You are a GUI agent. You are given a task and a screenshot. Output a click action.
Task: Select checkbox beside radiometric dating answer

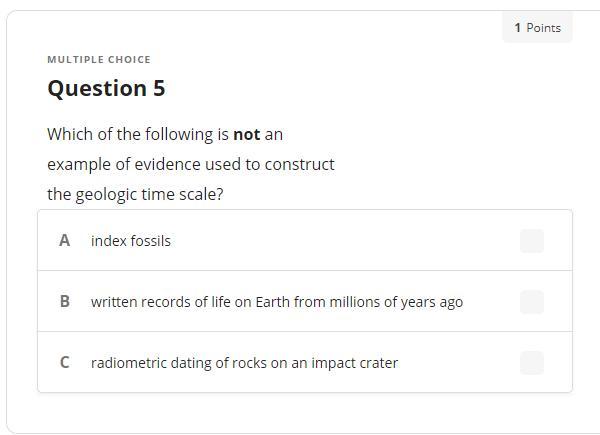click(x=532, y=363)
